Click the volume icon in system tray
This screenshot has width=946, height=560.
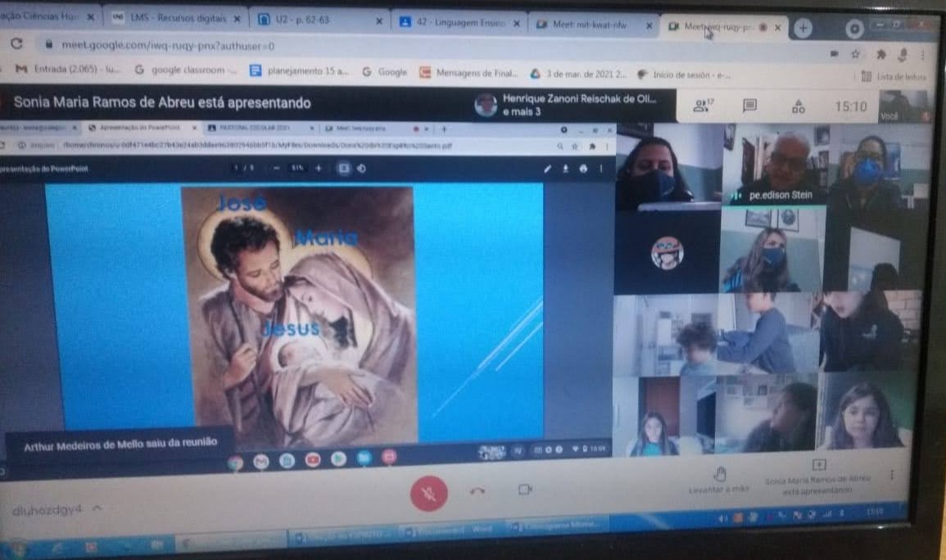(x=722, y=517)
